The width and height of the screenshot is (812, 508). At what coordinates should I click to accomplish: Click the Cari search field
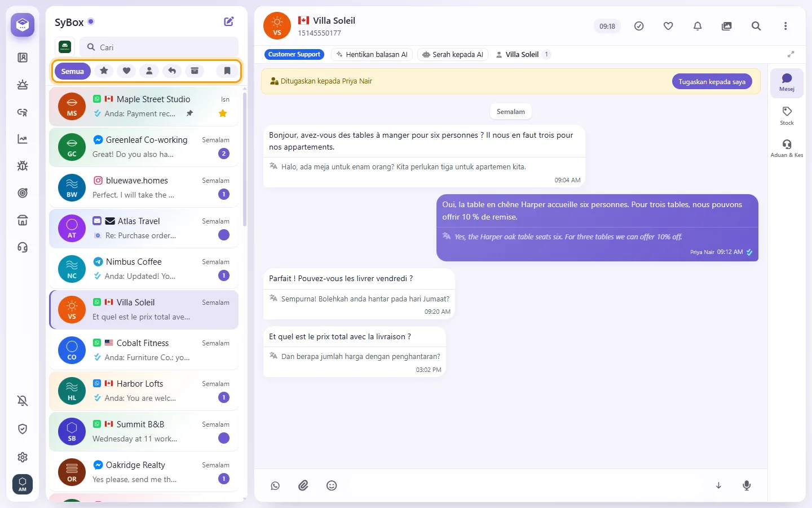tap(159, 47)
